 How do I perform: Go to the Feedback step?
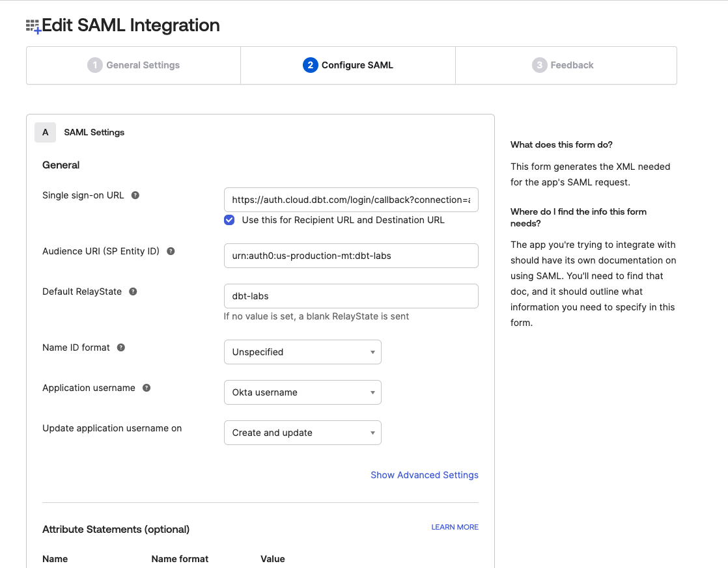563,65
